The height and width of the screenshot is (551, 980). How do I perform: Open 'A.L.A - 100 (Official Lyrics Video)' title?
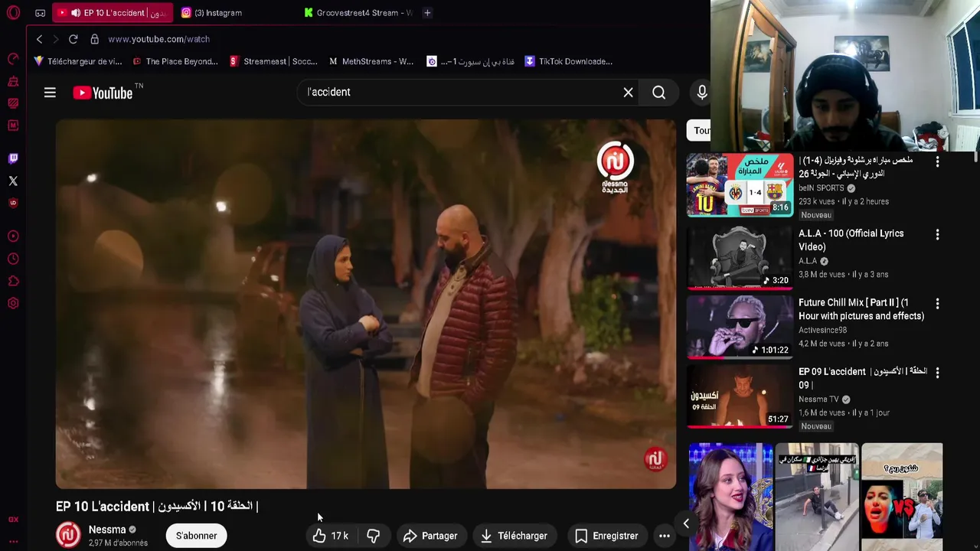coord(851,240)
